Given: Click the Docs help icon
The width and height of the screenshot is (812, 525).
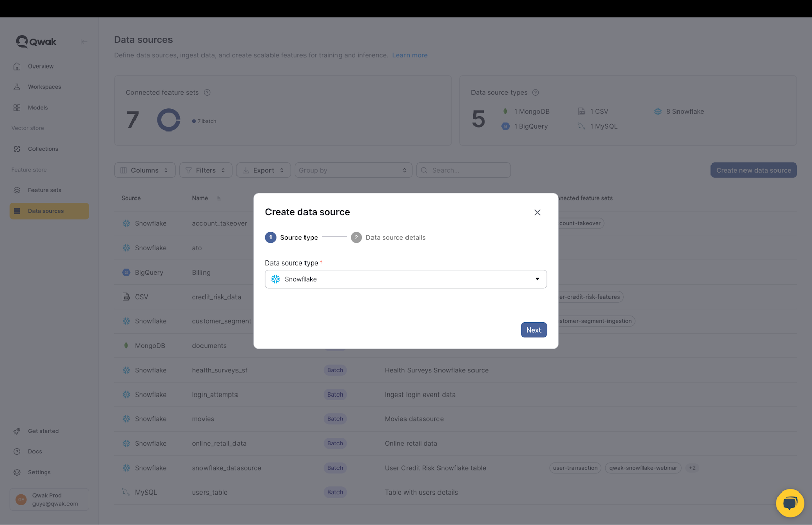Looking at the screenshot, I should [x=17, y=451].
